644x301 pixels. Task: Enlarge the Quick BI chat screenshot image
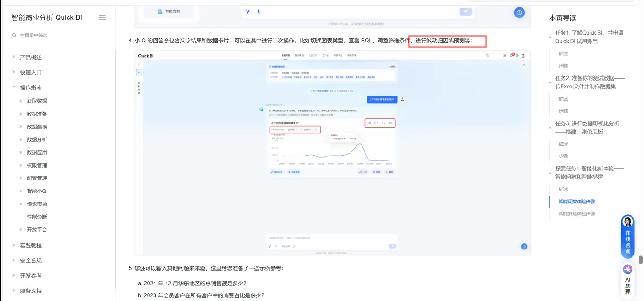[333, 153]
